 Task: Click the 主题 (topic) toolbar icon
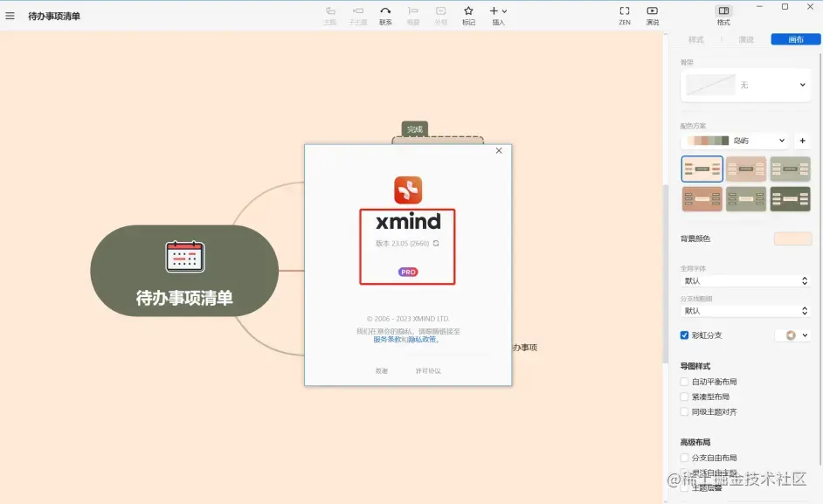coord(329,16)
